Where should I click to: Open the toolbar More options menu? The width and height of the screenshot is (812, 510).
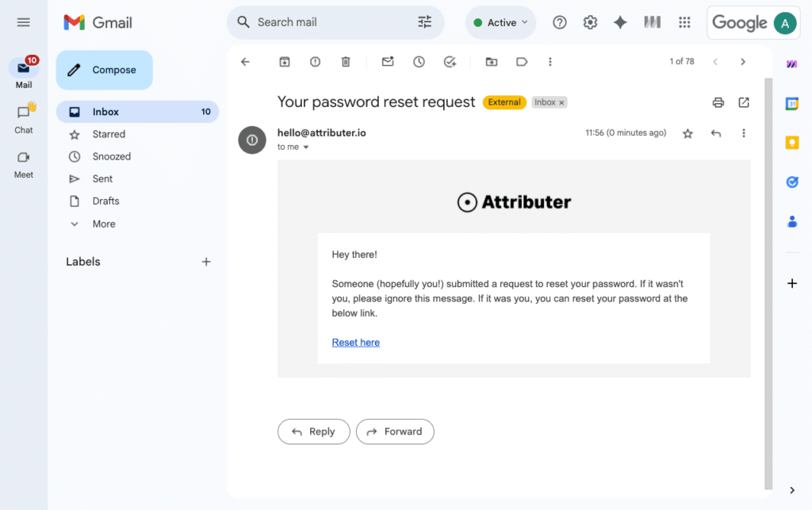(550, 62)
